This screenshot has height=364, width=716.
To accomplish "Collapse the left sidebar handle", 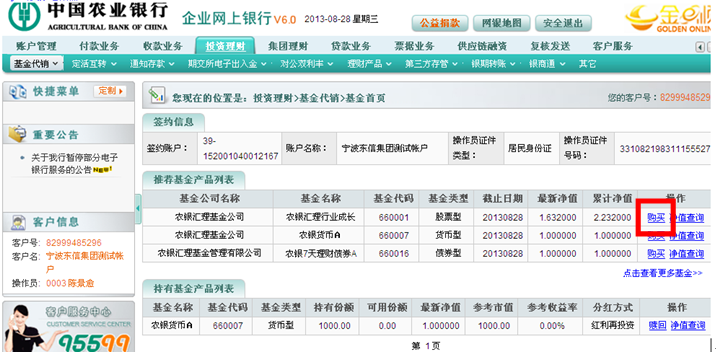I will click(138, 209).
